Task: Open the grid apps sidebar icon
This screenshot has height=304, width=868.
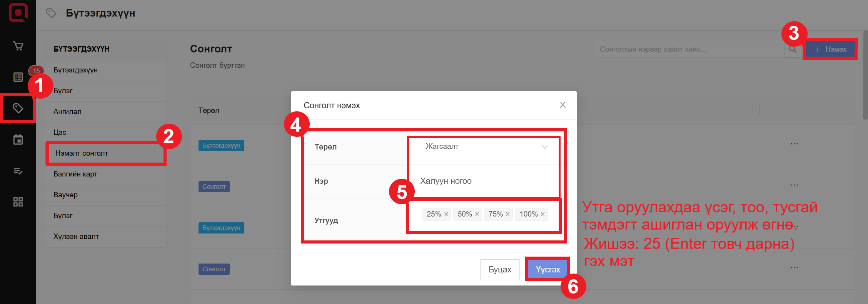Action: click(x=18, y=202)
